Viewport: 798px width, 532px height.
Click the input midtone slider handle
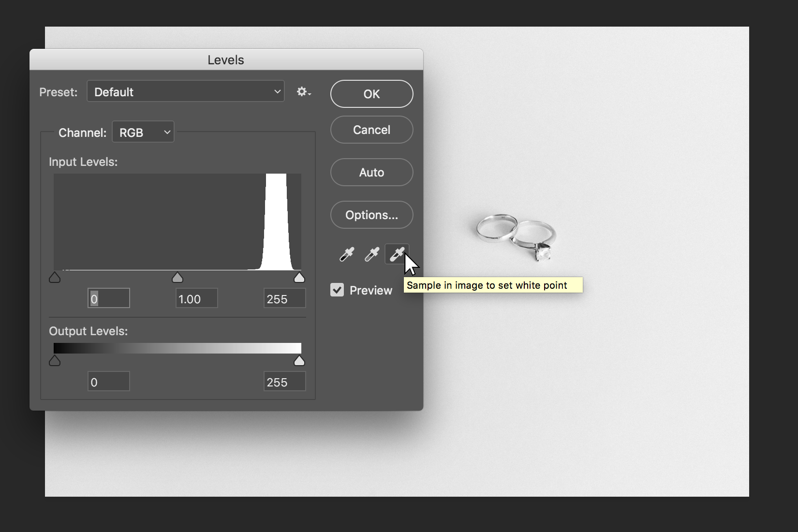pyautogui.click(x=177, y=278)
